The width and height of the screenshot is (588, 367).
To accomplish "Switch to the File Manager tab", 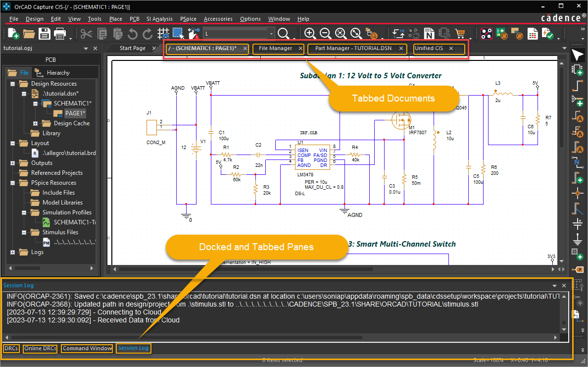I will click(x=275, y=49).
